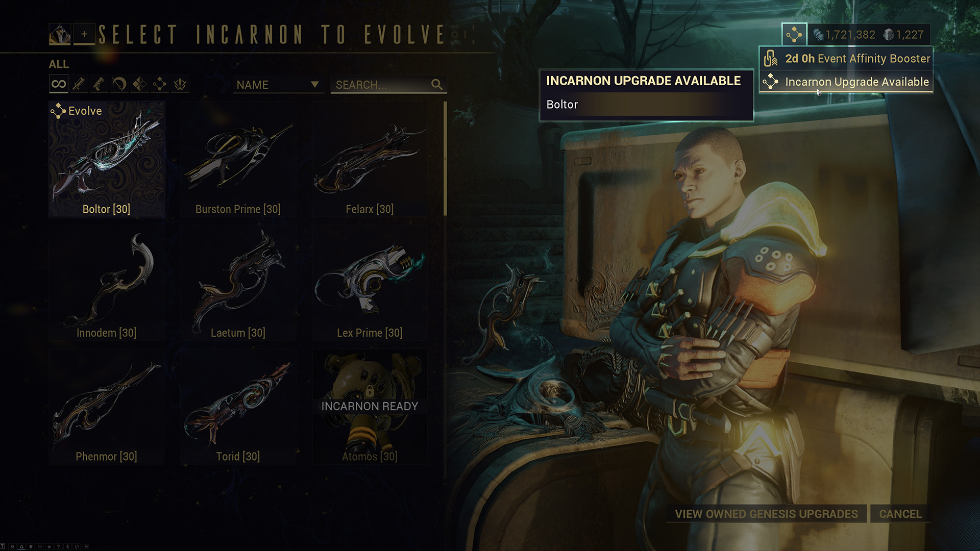Filter by four-diamond category icon
The width and height of the screenshot is (980, 551).
(139, 84)
